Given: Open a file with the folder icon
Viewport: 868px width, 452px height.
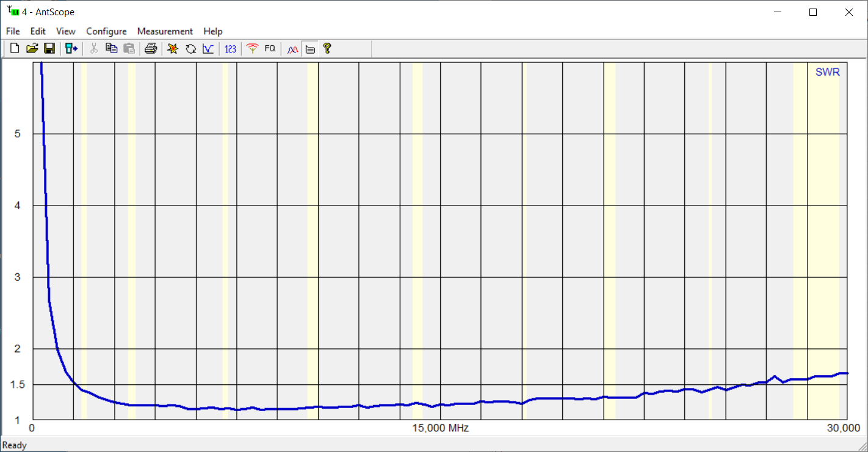Looking at the screenshot, I should pos(32,49).
